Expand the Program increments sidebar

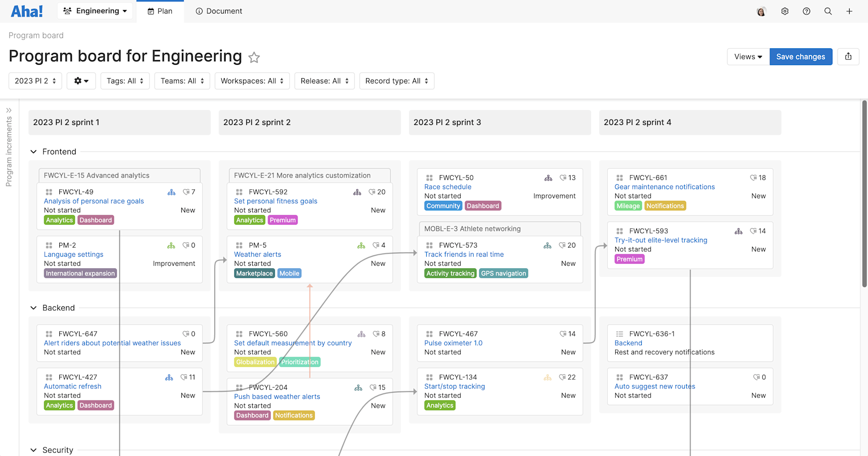click(x=9, y=110)
